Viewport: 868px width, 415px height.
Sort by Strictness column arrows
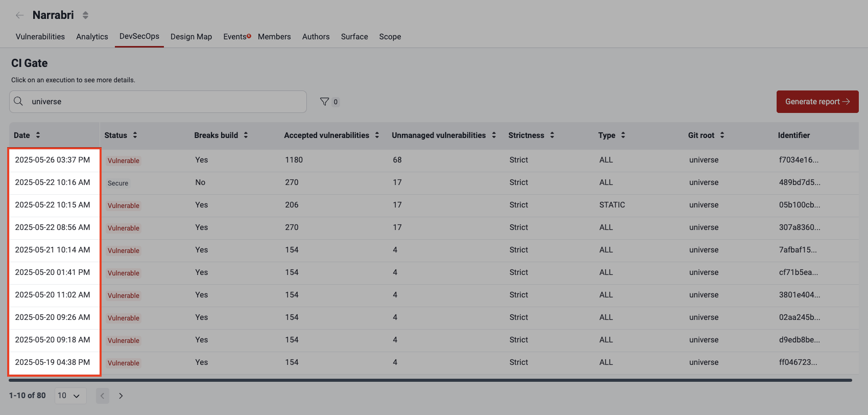coord(552,135)
